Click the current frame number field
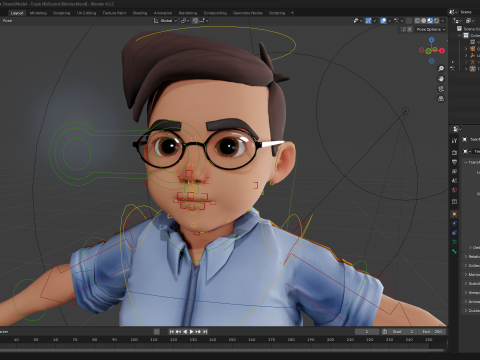Image resolution: width=480 pixels, height=360 pixels. coord(367,332)
